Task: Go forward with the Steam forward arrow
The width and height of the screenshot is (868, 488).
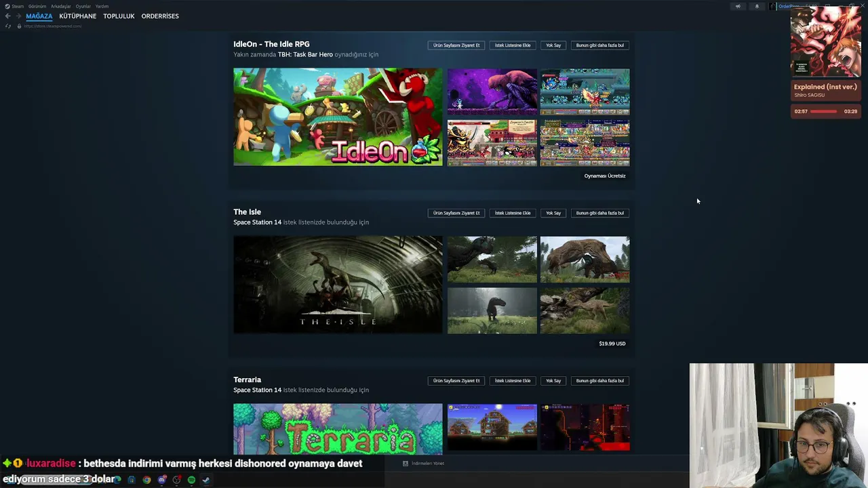Action: (x=18, y=16)
